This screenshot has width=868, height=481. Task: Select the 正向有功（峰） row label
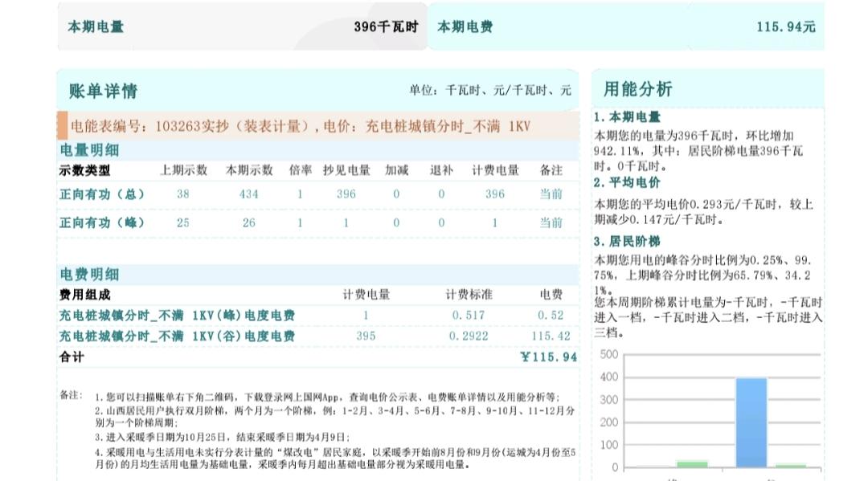[102, 222]
